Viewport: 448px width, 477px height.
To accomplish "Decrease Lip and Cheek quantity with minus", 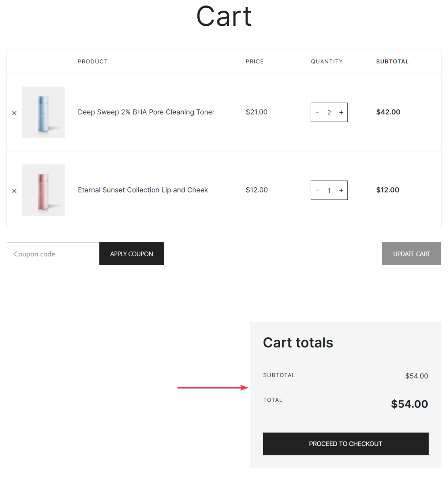I will coord(317,190).
